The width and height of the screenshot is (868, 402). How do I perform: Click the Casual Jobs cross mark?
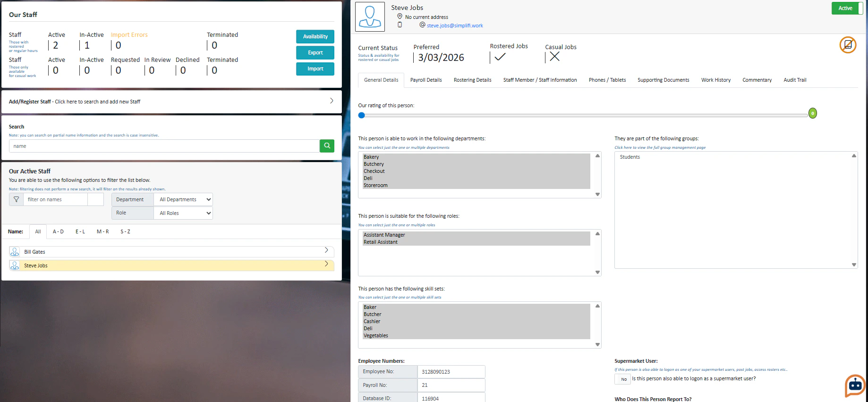[x=555, y=57]
